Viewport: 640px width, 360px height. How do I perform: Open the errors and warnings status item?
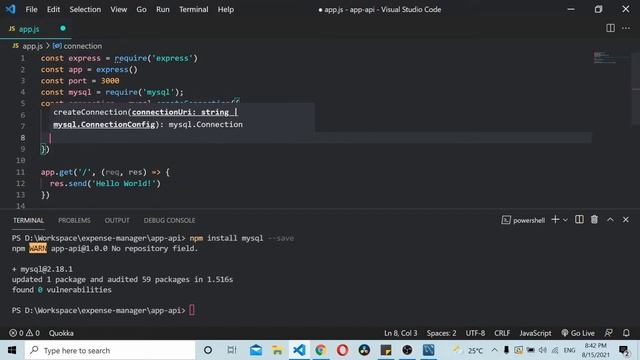(24, 333)
